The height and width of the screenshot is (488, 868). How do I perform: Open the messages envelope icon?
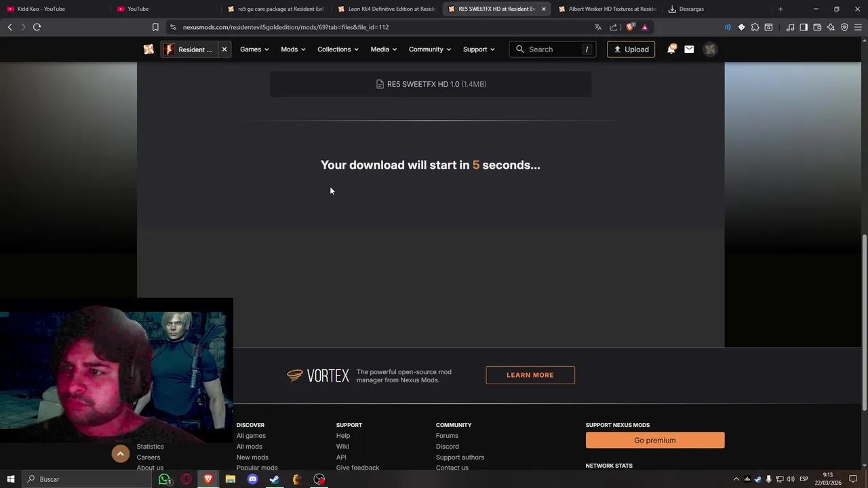coord(689,49)
